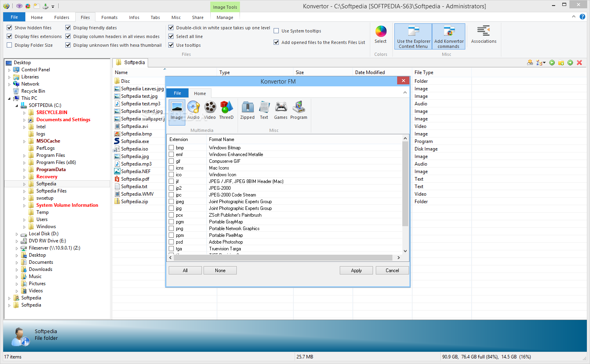Screen dimensions: 590x364
Task: Collapse the SOFTPEDIA (C:) drive node
Action: coord(17,106)
